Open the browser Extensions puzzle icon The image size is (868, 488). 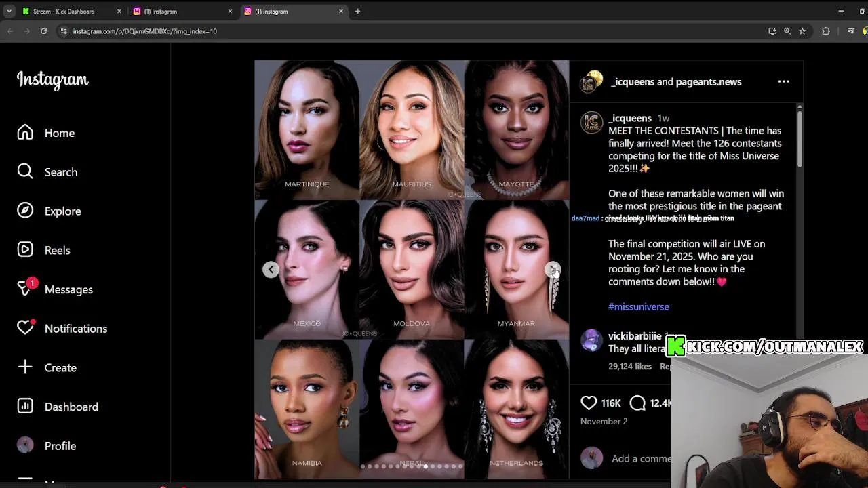click(x=825, y=31)
